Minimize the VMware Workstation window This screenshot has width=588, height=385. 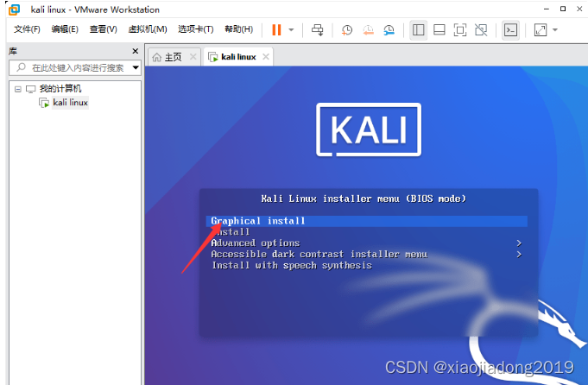pyautogui.click(x=547, y=9)
